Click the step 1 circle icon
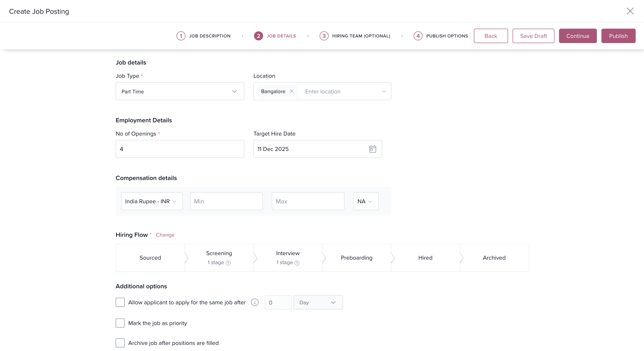Screen dimensions: 644x351 [181, 36]
